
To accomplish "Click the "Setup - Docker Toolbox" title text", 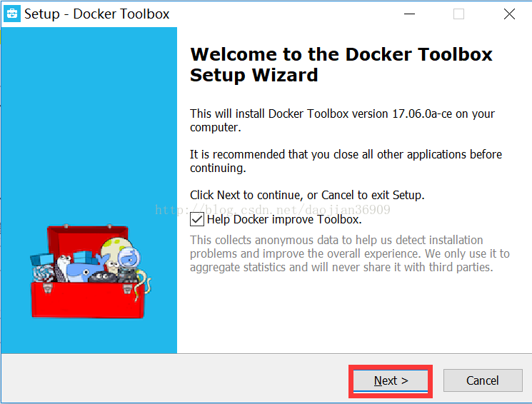I will coord(97,14).
